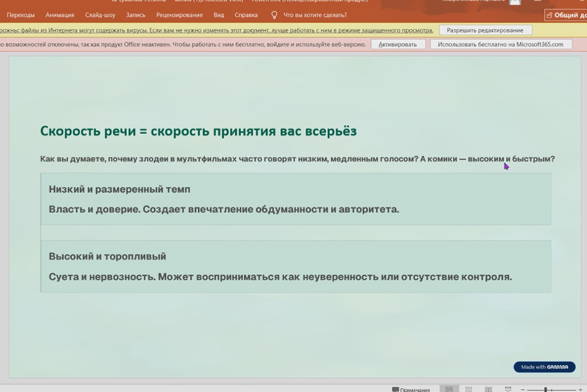This screenshot has height=392, width=587.
Task: Open Slide Sorter view
Action: click(x=468, y=389)
